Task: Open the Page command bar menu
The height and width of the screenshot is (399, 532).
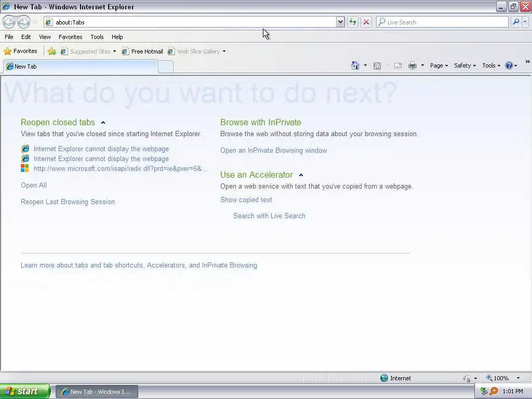Action: pos(438,65)
